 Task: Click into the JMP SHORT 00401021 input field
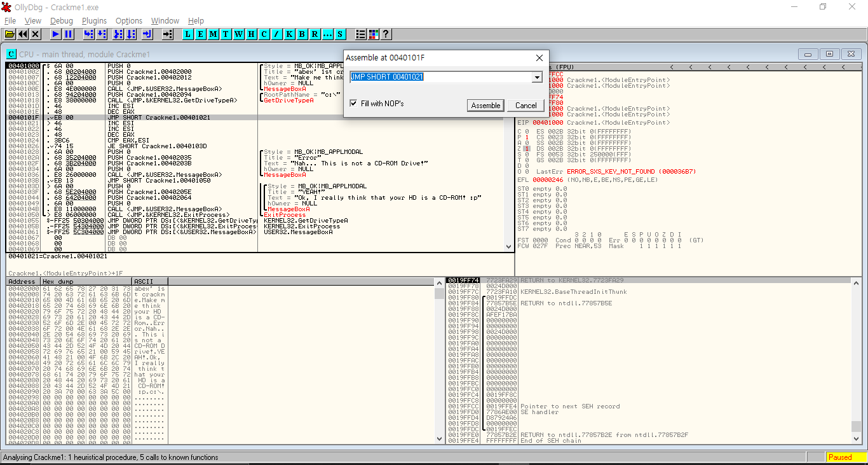(441, 77)
